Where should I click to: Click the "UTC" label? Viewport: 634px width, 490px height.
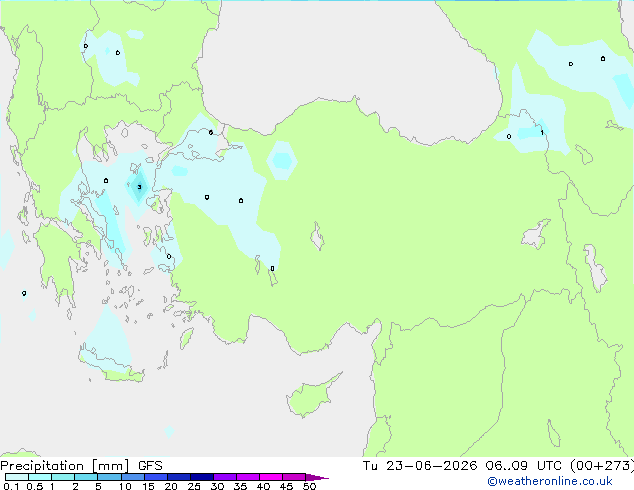point(549,466)
